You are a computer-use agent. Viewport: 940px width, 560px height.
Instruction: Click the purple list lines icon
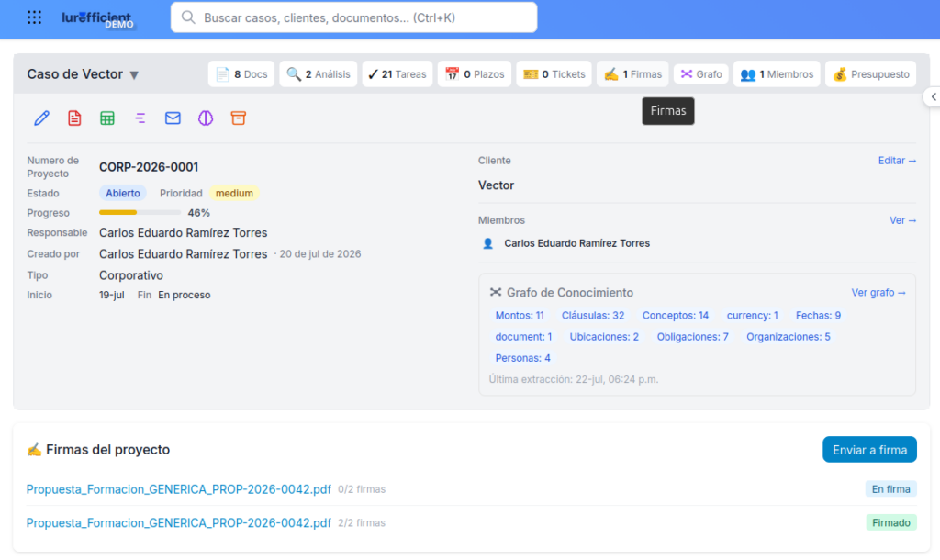coord(140,118)
